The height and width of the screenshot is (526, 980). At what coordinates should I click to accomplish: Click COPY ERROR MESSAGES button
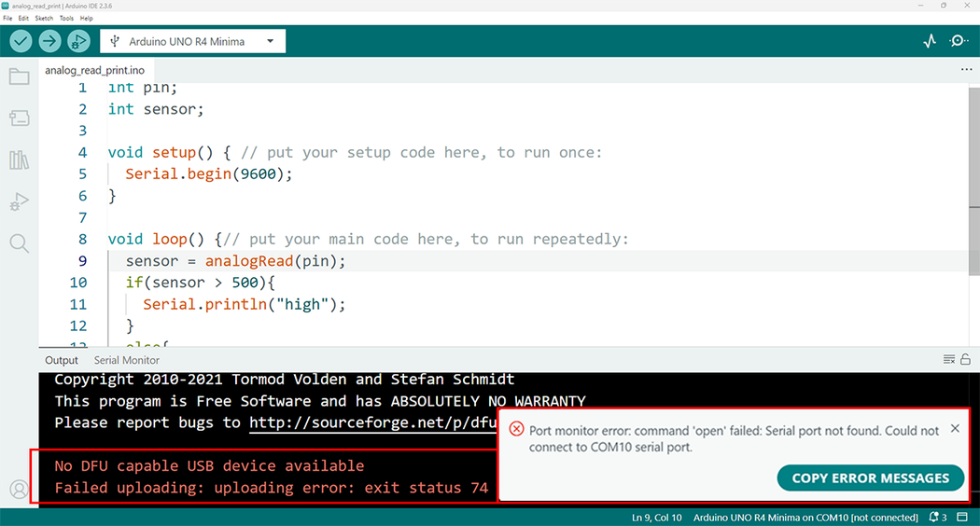[870, 478]
